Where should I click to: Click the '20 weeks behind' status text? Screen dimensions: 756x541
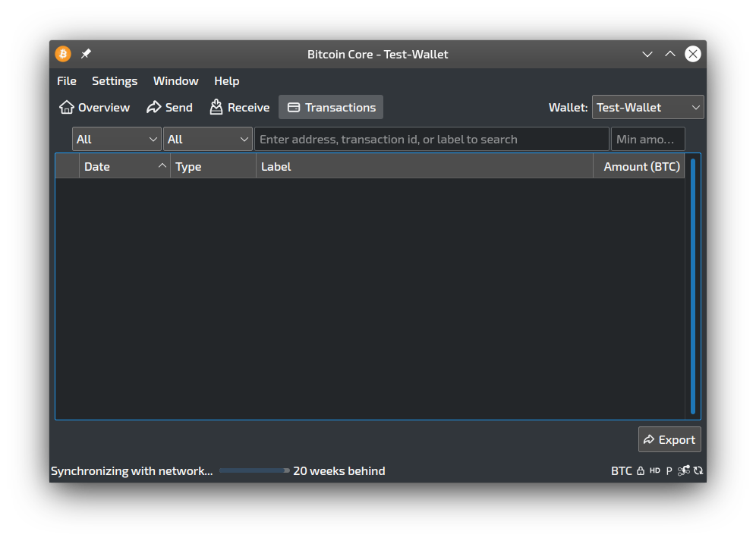pos(339,470)
